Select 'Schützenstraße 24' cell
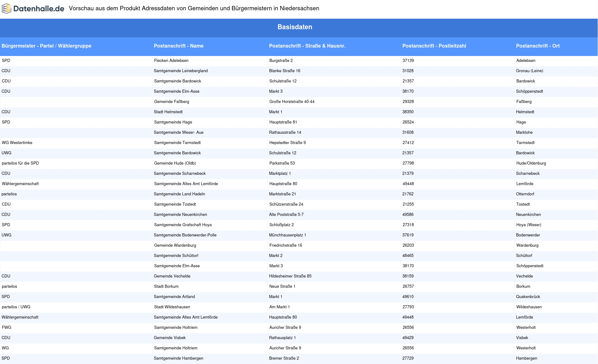 tap(334, 204)
